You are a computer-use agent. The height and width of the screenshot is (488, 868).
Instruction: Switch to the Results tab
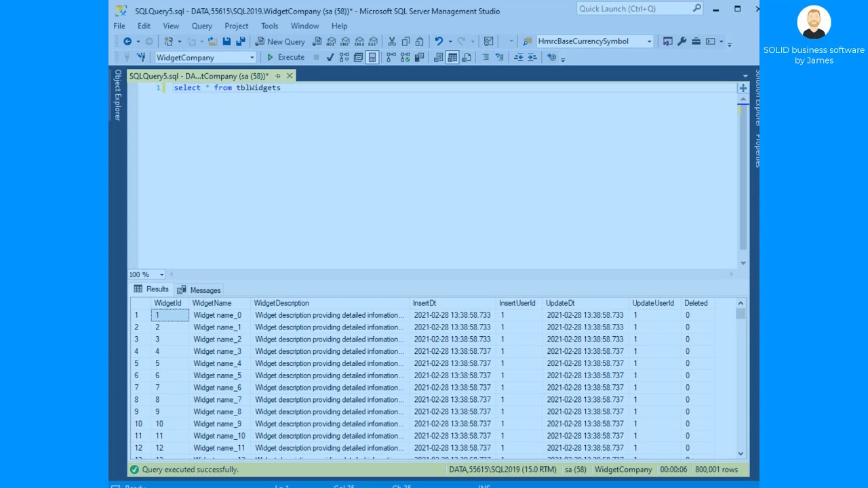tap(151, 289)
